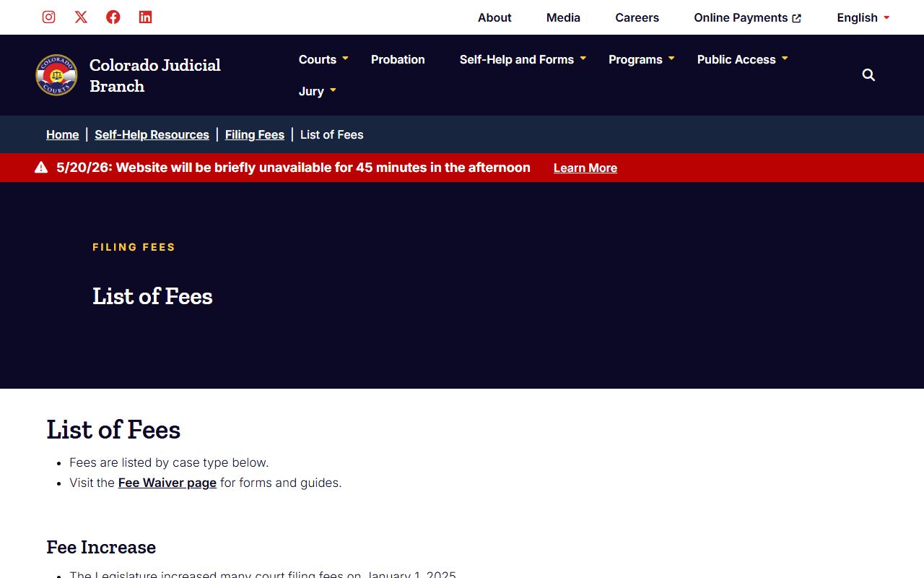Follow the Self-Help Resources breadcrumb
924x578 pixels.
152,134
